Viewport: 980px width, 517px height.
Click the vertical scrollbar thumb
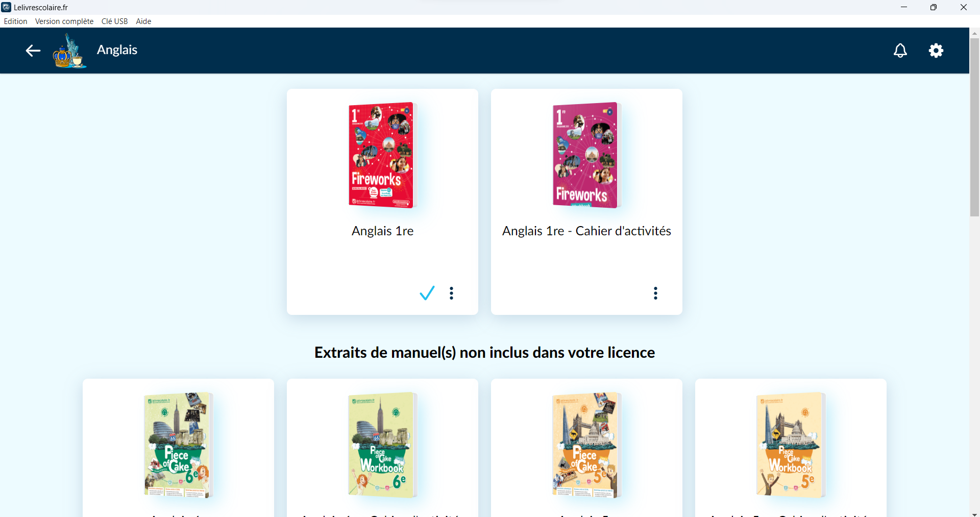974,127
